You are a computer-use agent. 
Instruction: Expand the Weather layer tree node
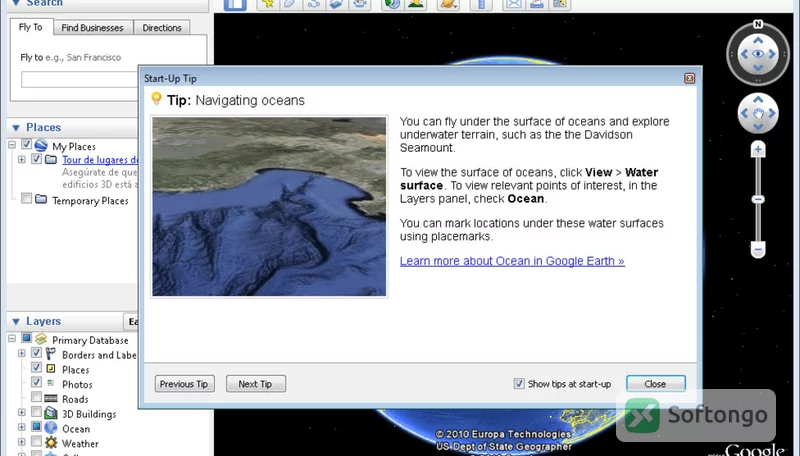pos(21,442)
